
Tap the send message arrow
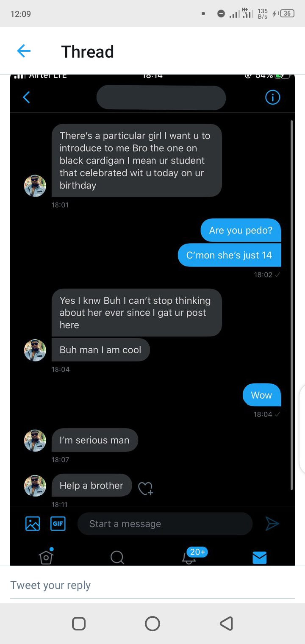(272, 524)
